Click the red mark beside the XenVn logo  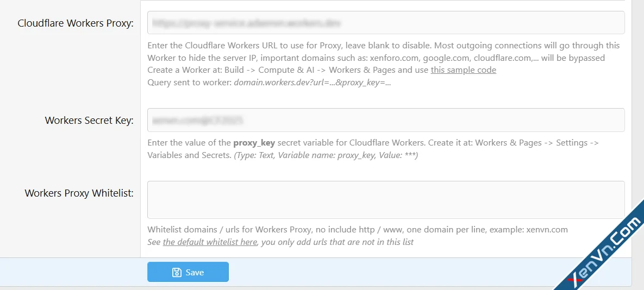(x=574, y=280)
